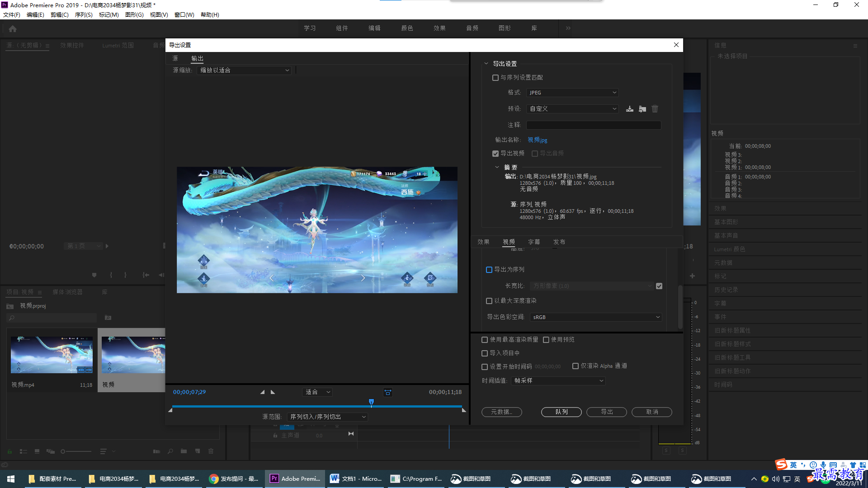
Task: Switch to the 源 tab
Action: (x=175, y=59)
